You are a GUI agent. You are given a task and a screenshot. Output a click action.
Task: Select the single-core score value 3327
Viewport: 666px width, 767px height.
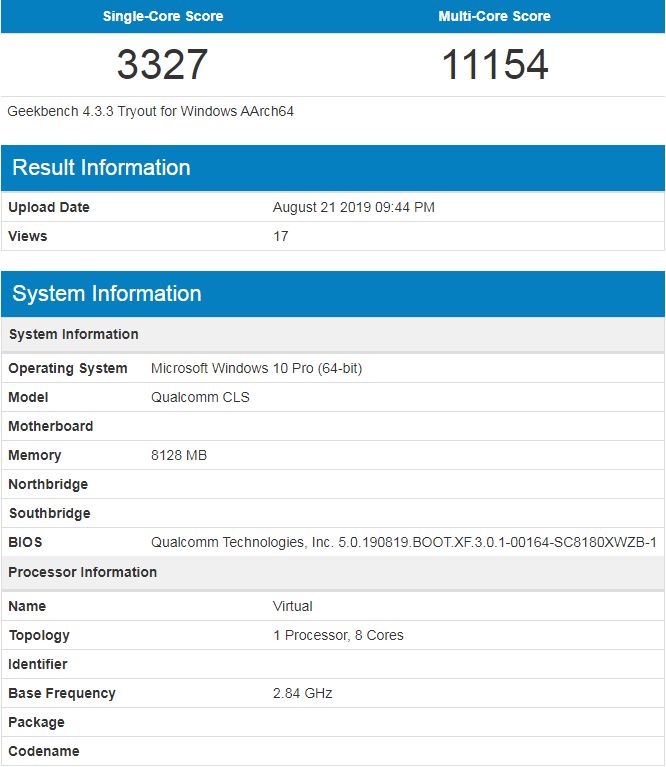pyautogui.click(x=163, y=65)
